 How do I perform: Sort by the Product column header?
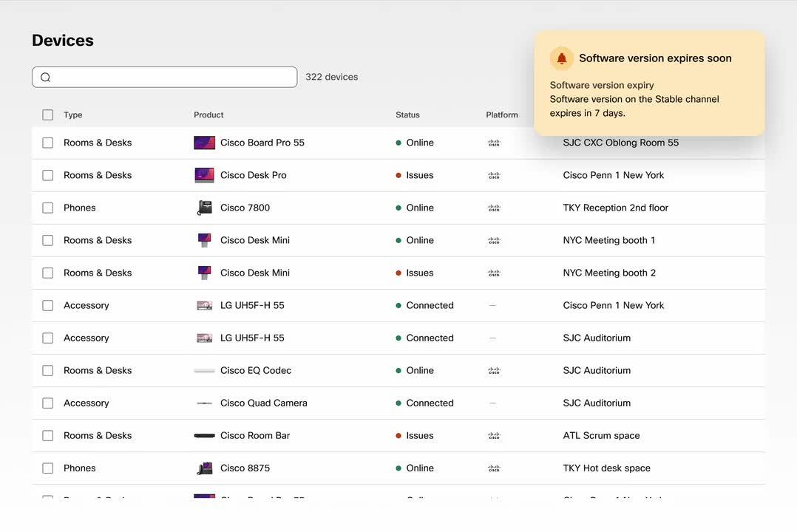208,115
